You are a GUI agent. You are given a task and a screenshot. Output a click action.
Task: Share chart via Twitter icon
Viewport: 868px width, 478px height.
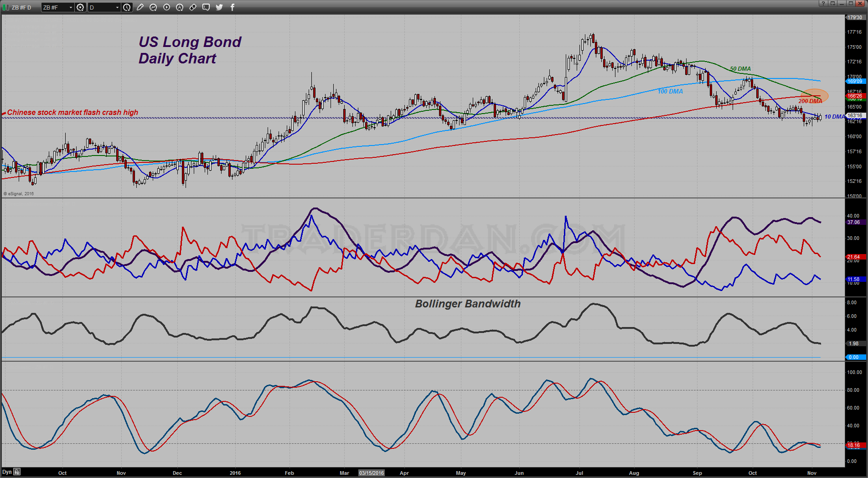(x=219, y=7)
